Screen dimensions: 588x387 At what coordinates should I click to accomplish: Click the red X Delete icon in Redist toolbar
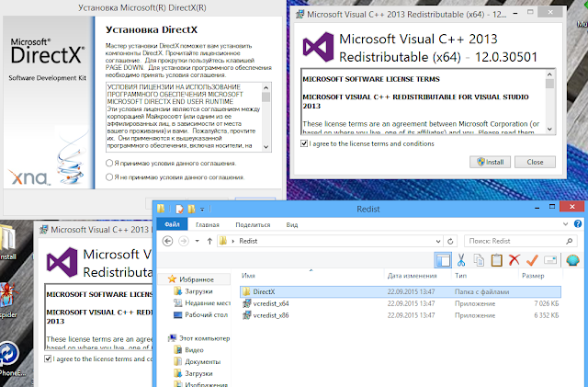coord(514,260)
